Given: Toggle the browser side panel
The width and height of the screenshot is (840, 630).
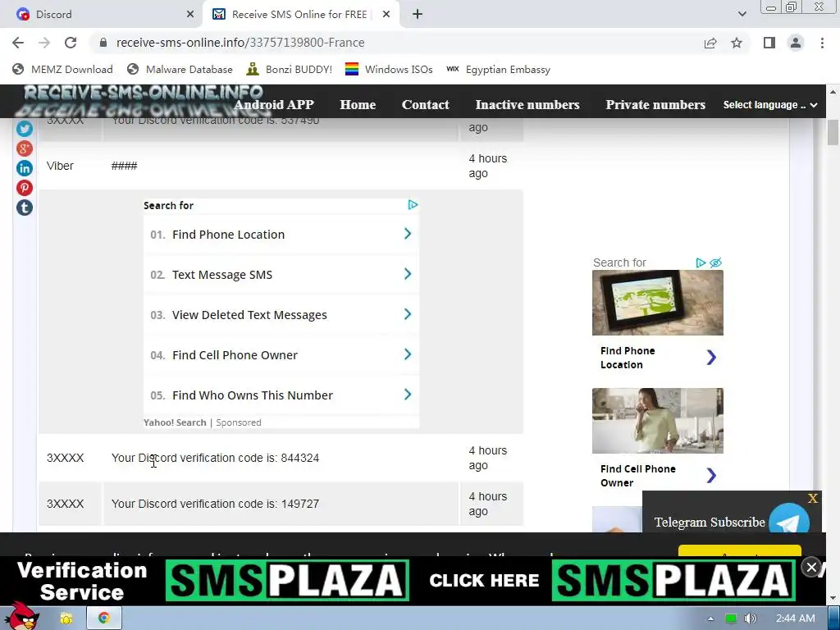Looking at the screenshot, I should coord(769,43).
